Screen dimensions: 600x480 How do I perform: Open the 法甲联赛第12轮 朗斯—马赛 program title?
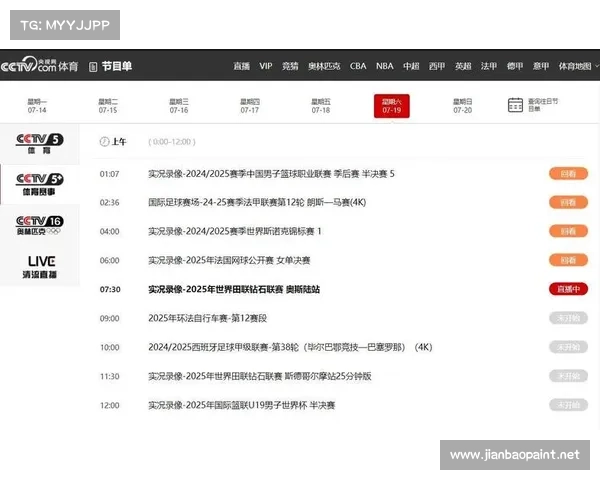click(257, 202)
